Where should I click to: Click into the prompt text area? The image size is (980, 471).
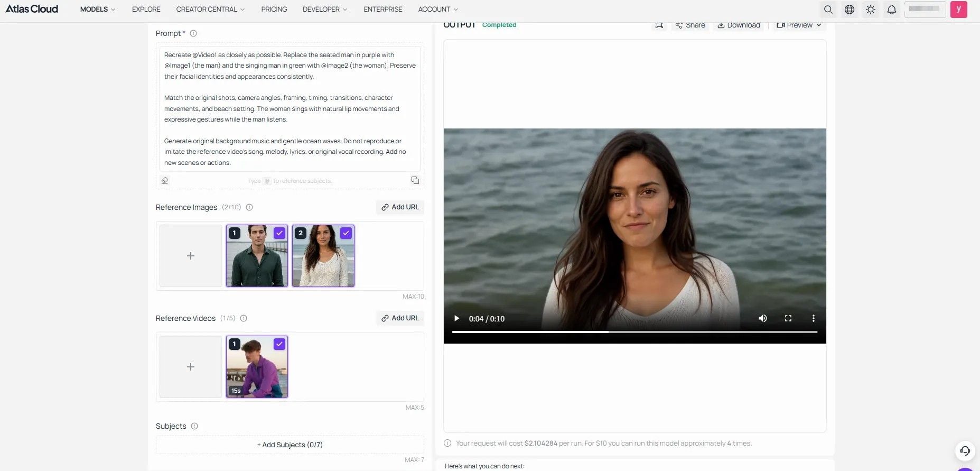click(290, 108)
